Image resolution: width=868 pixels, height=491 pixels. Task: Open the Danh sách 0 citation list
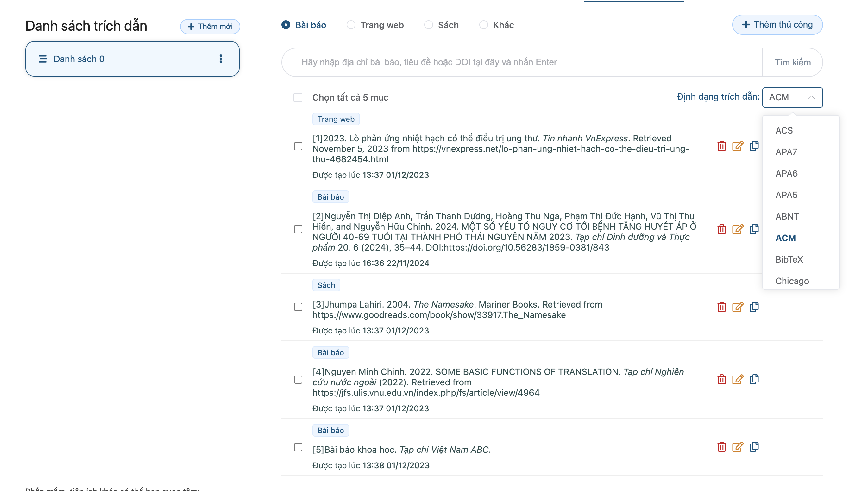[132, 59]
